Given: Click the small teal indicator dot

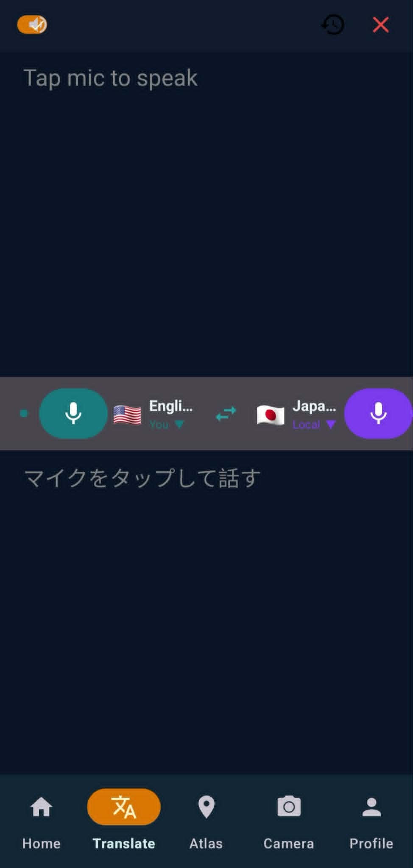Looking at the screenshot, I should coord(24,413).
